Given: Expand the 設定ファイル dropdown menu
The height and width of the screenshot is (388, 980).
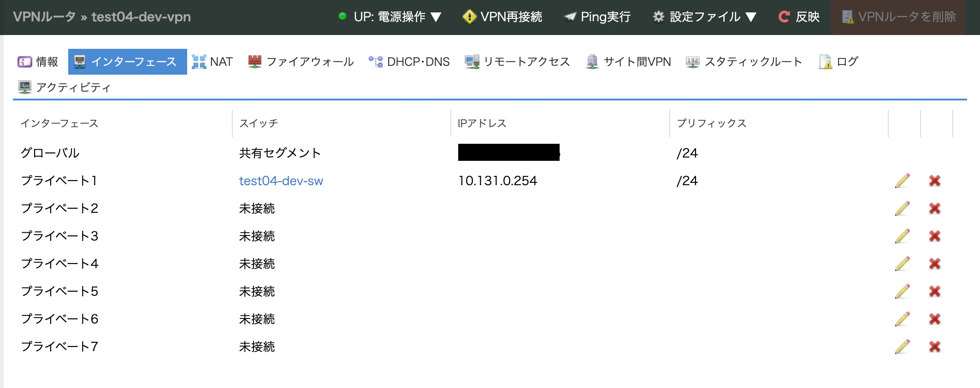Looking at the screenshot, I should point(704,17).
